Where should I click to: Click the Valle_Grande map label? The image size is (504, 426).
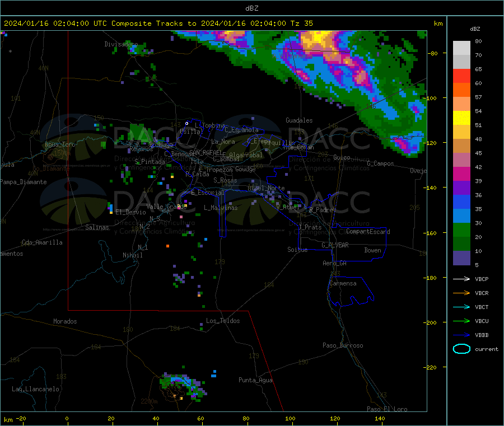tap(166, 207)
